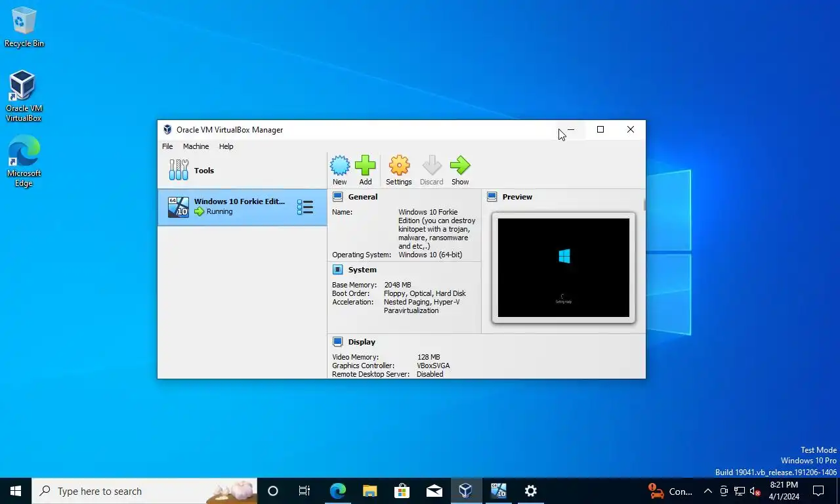Click running Windows 10 VM taskbar button
The width and height of the screenshot is (840, 504).
498,491
